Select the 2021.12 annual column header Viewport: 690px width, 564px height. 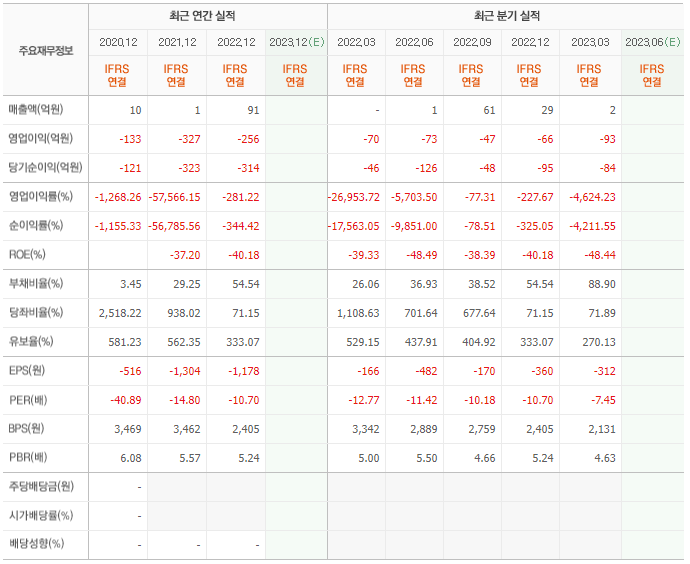click(177, 42)
